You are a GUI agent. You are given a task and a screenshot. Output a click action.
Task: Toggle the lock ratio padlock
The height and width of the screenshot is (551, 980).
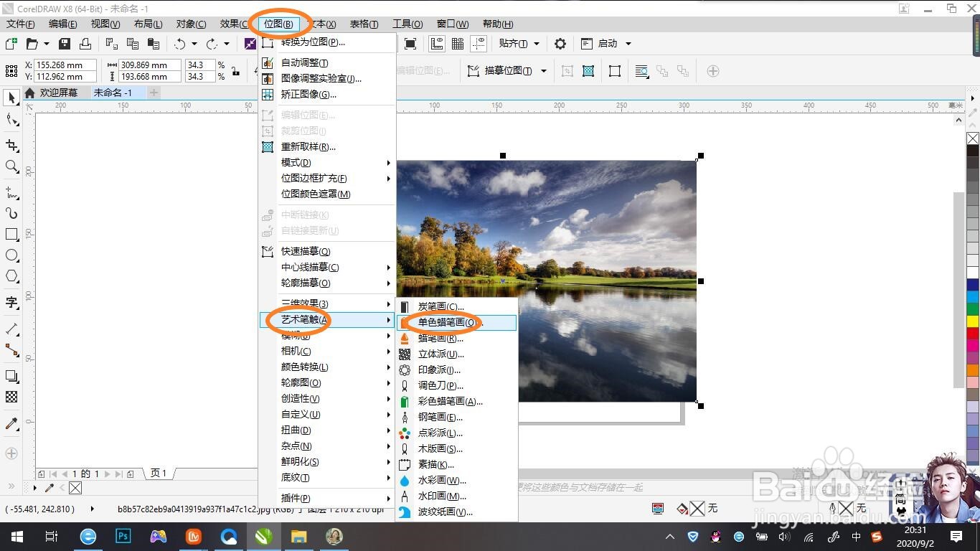(235, 71)
